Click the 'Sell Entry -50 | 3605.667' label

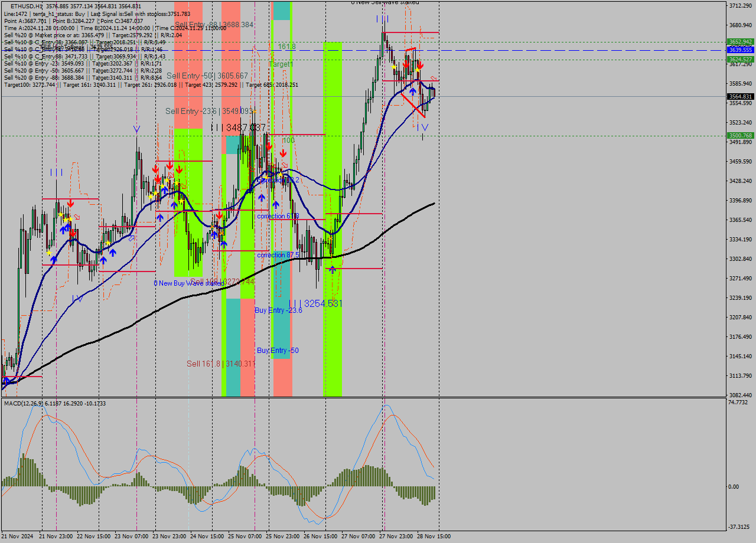tap(207, 76)
